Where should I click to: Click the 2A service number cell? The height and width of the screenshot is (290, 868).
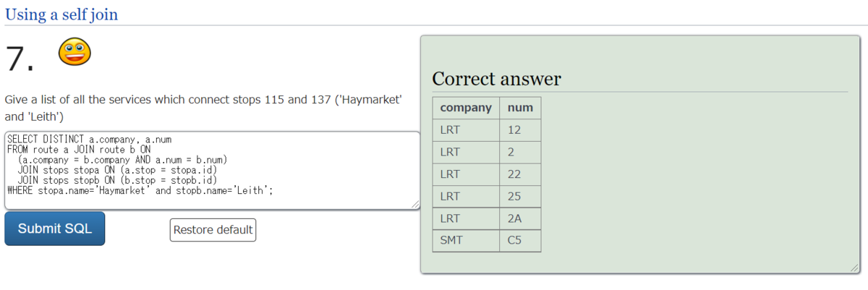[520, 218]
